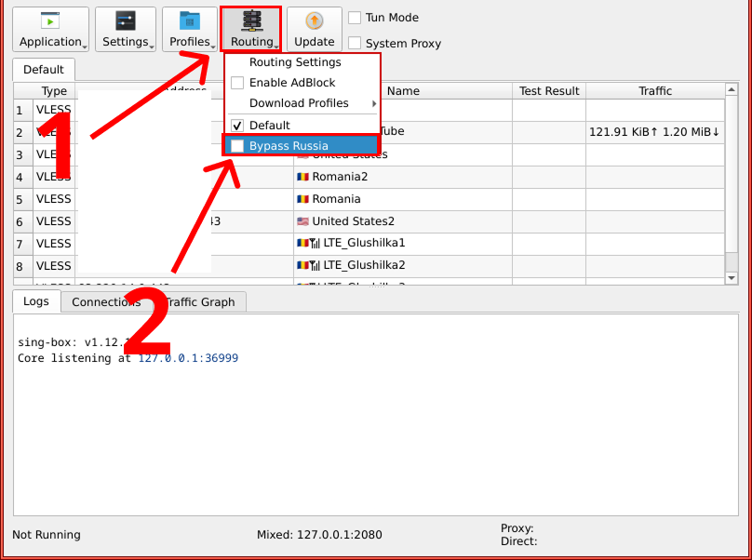The height and width of the screenshot is (560, 752).
Task: Tick the Bypass Russia checkbox
Action: point(237,146)
